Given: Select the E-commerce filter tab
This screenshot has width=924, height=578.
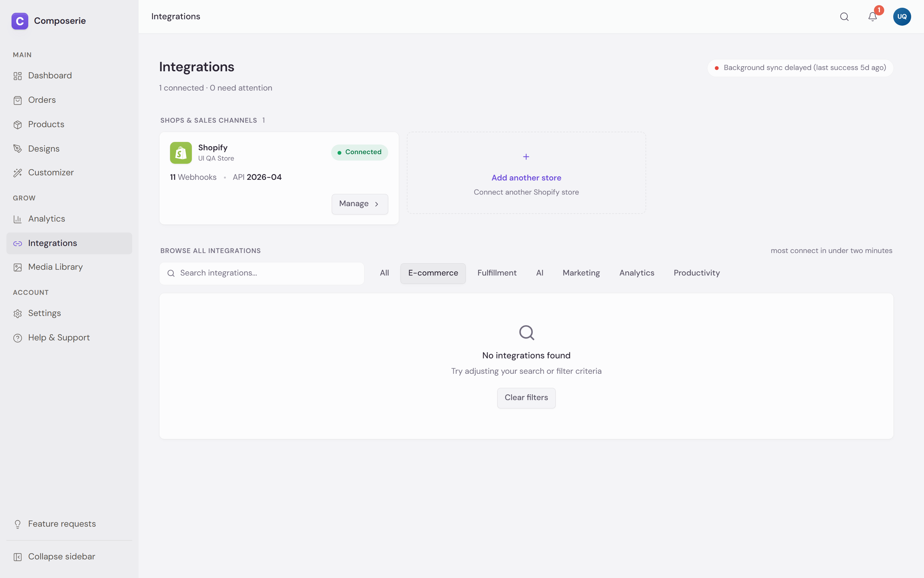Looking at the screenshot, I should tap(433, 273).
